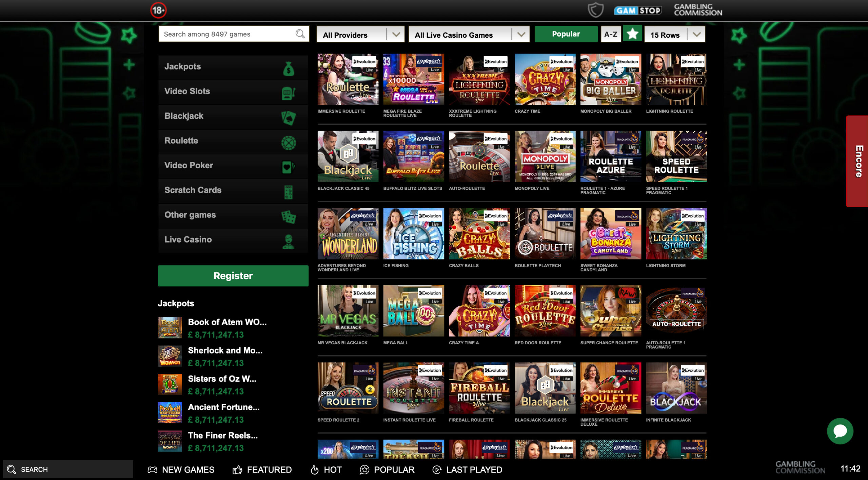Click the green Register button
The height and width of the screenshot is (480, 868).
[233, 276]
